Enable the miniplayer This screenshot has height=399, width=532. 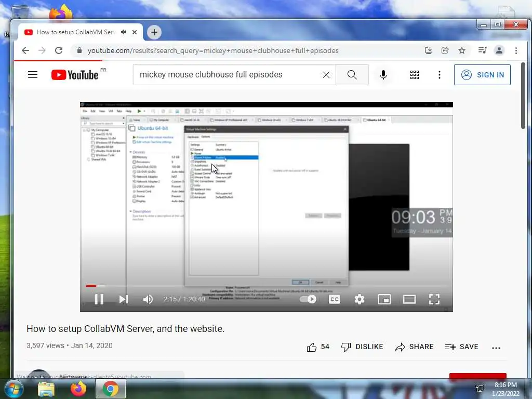pos(384,299)
